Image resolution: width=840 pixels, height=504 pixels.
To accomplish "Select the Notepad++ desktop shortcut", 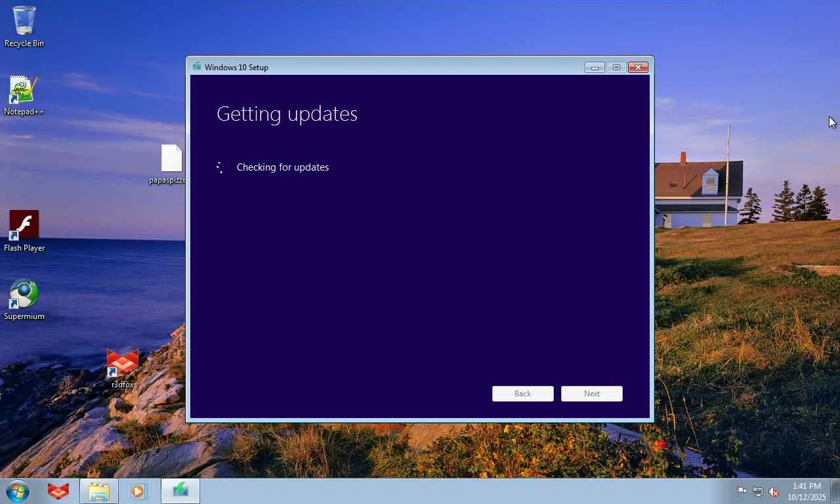I will [24, 96].
